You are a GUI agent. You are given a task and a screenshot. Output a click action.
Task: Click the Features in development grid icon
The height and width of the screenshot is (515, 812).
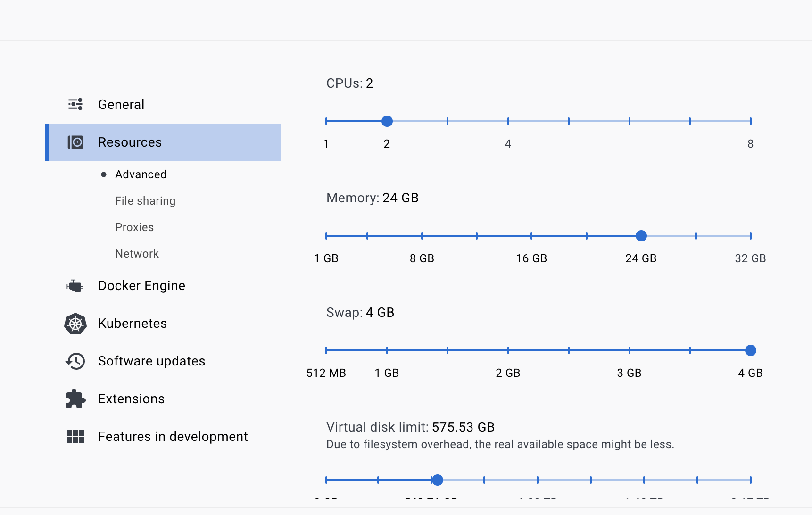pyautogui.click(x=75, y=437)
